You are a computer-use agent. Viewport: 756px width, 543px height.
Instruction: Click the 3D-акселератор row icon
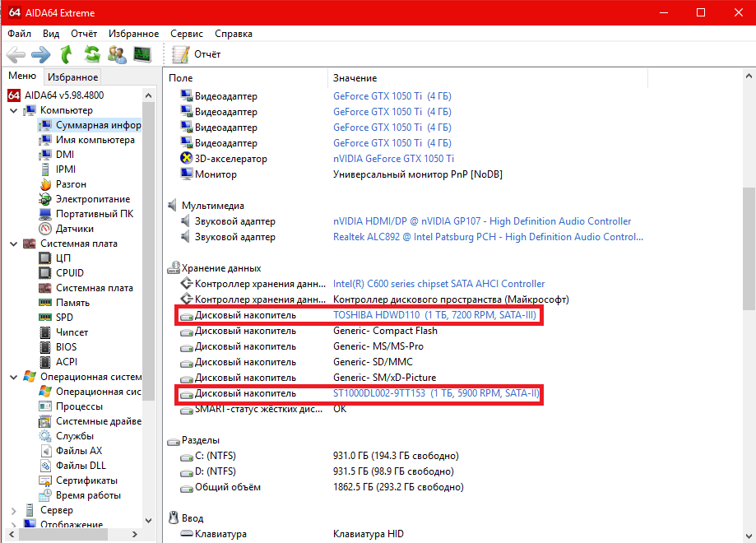point(186,158)
